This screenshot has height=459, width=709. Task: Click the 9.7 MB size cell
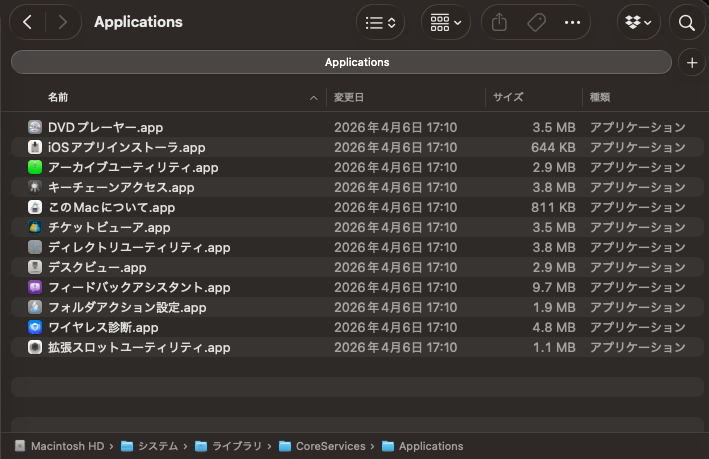tap(554, 287)
